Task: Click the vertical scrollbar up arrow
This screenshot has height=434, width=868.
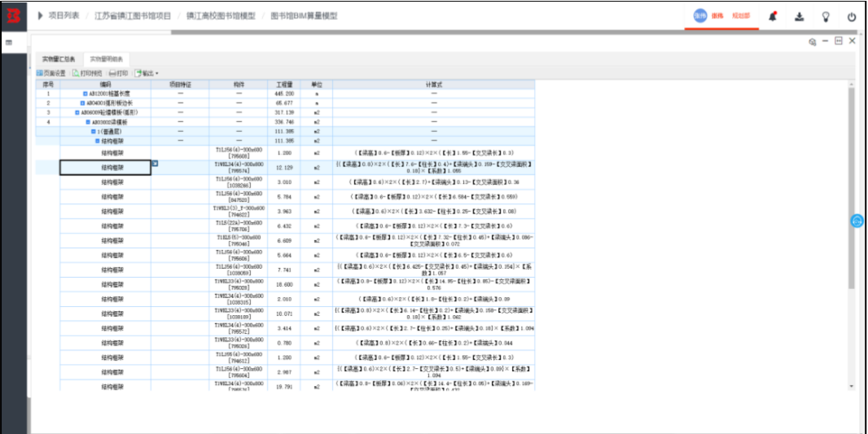Action: [852, 82]
